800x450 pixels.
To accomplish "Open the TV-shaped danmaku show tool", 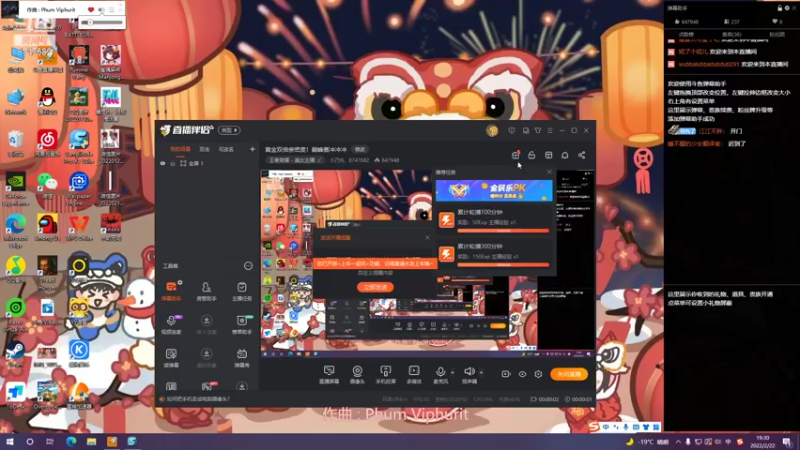I will [x=242, y=357].
